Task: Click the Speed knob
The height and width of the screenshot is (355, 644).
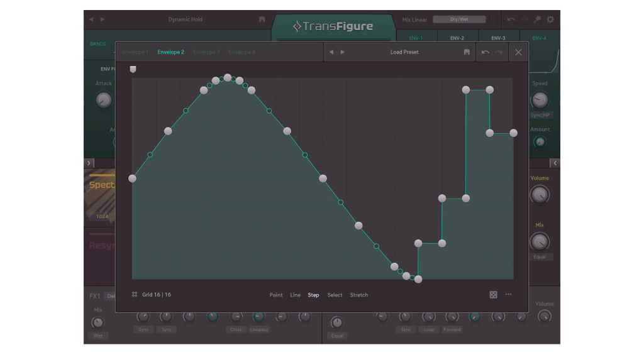Action: [x=540, y=100]
